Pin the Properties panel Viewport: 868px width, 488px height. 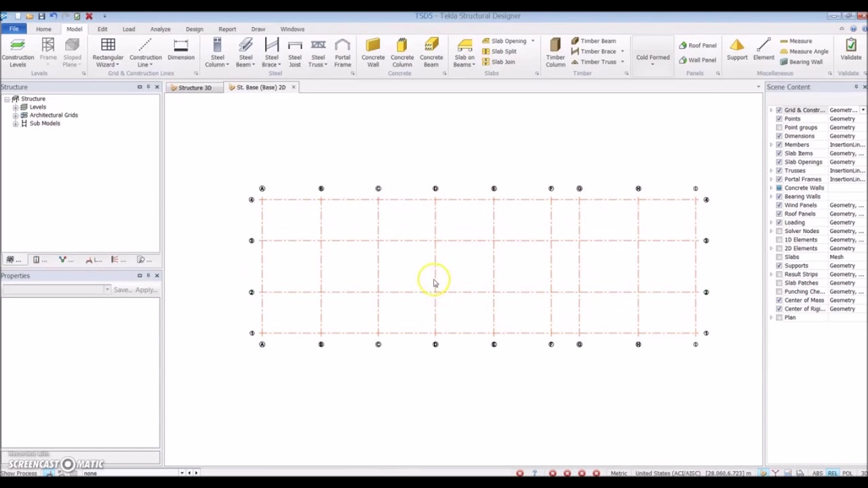point(148,276)
